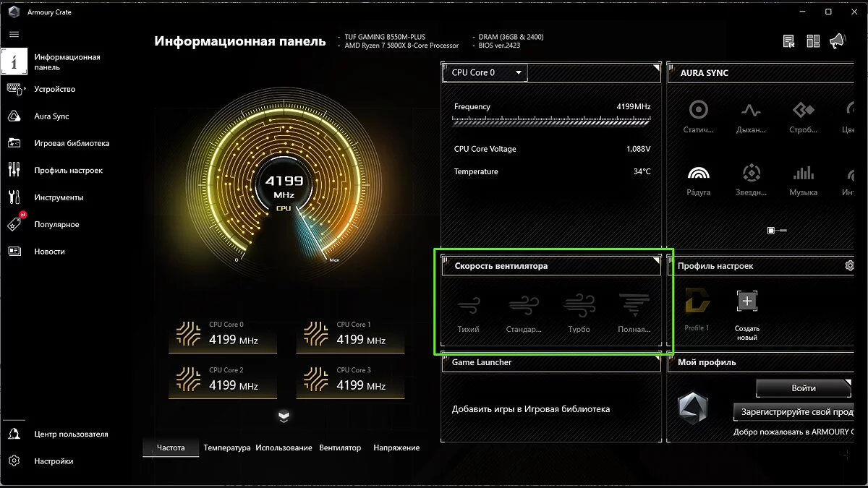Click the Войти button
This screenshot has width=868, height=488.
(804, 388)
